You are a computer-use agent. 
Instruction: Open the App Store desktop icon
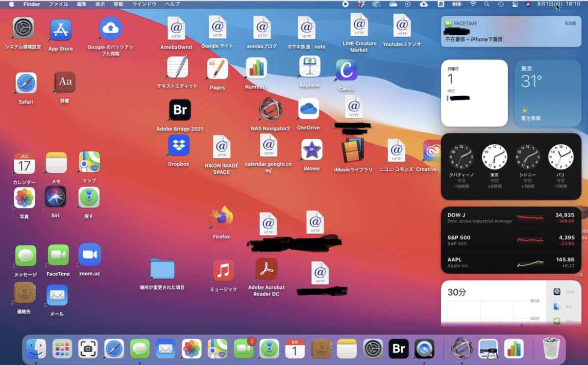pyautogui.click(x=61, y=30)
